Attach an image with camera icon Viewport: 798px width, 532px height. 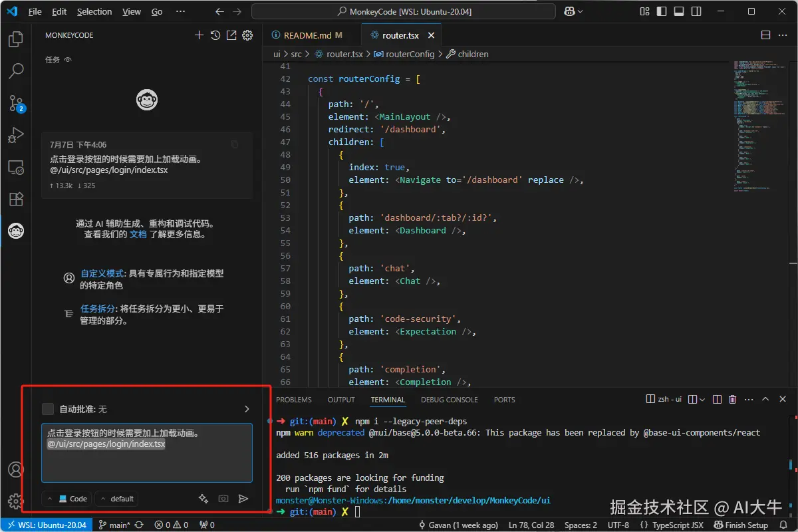(x=223, y=499)
